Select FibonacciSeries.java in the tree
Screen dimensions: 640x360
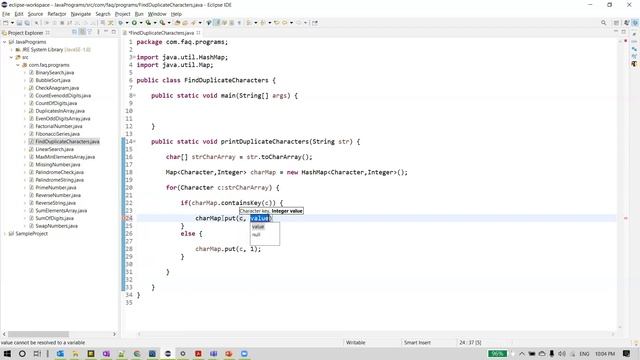58,134
